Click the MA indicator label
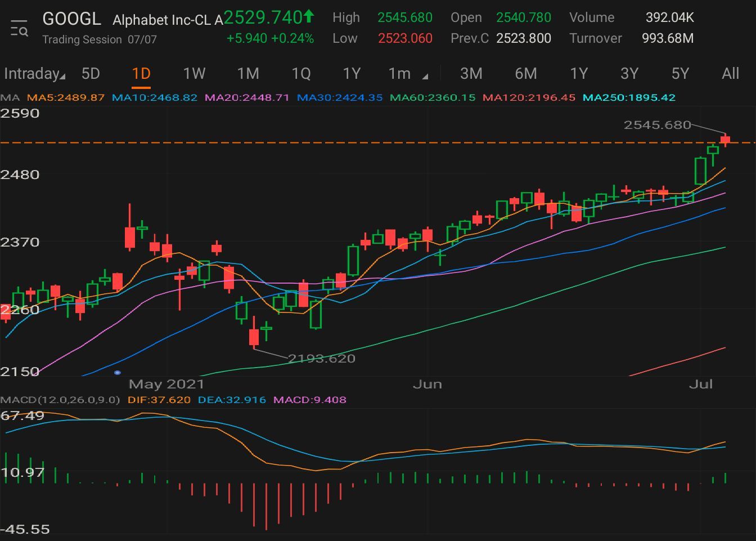 tap(10, 97)
